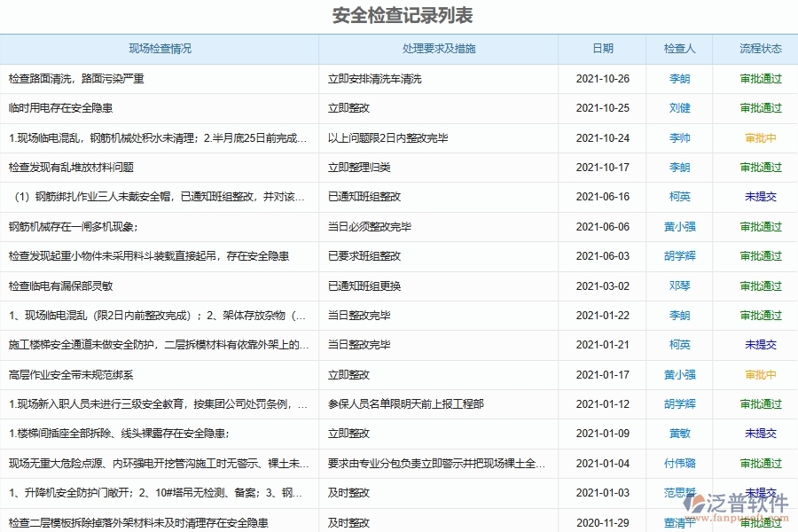The image size is (798, 532).
Task: Open inspector 邓琴 link
Action: 678,286
